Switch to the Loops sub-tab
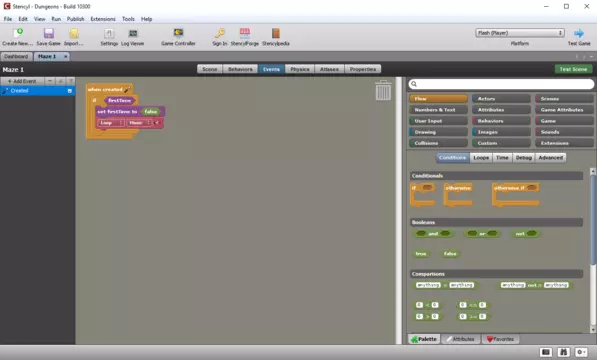This screenshot has width=597, height=360. click(481, 158)
